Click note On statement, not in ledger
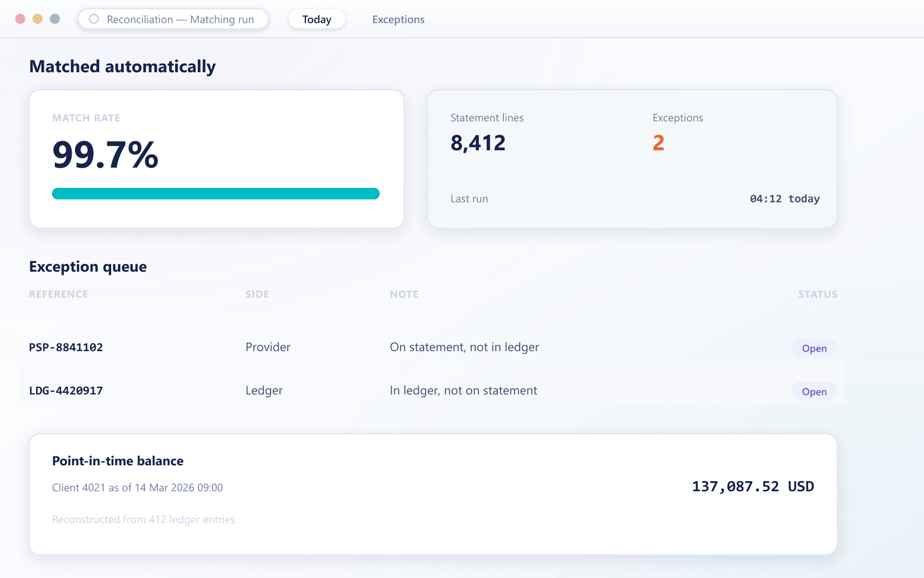This screenshot has width=924, height=578. pos(464,347)
